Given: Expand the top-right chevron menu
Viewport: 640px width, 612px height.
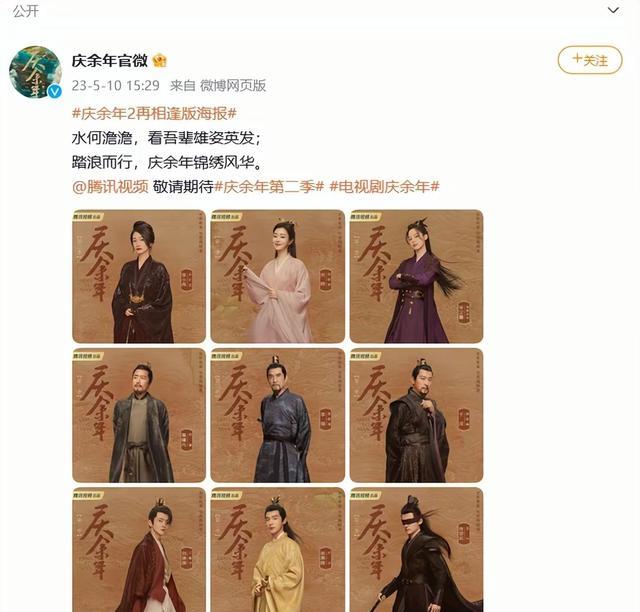Looking at the screenshot, I should click(x=613, y=10).
